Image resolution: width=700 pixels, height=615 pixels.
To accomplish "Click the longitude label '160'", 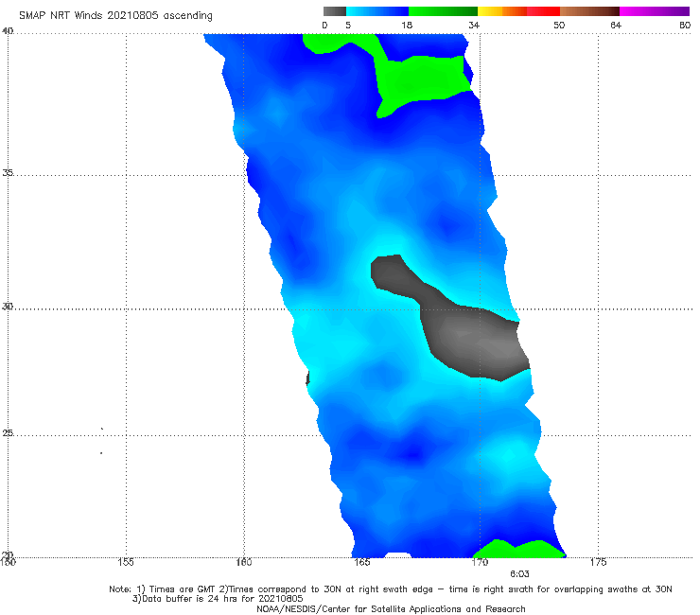I will (x=244, y=562).
